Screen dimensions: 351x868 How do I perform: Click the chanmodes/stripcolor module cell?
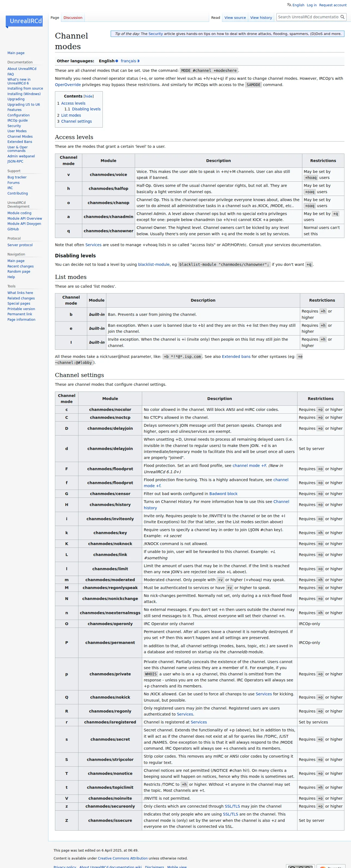(110, 760)
